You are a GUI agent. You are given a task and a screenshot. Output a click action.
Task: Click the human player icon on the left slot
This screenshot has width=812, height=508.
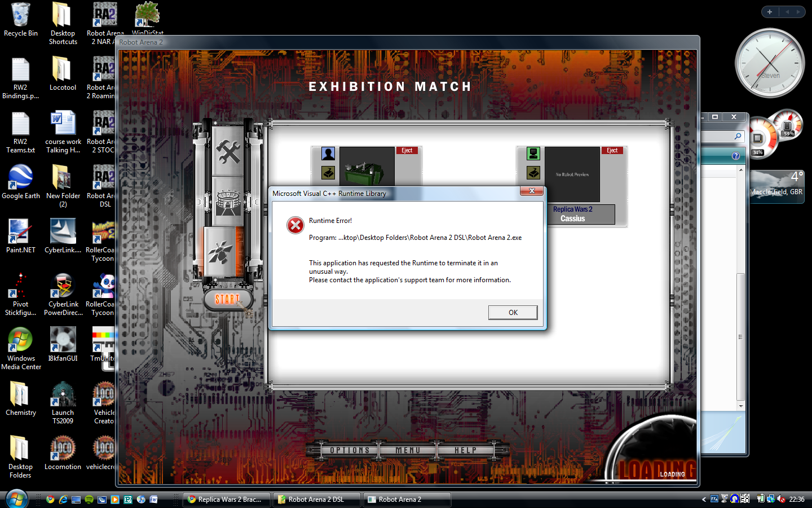[328, 154]
